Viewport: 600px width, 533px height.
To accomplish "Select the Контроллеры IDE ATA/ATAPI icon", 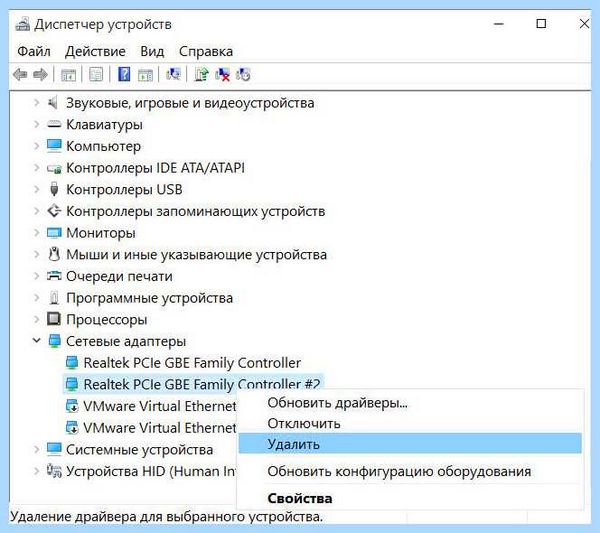I will click(x=54, y=168).
